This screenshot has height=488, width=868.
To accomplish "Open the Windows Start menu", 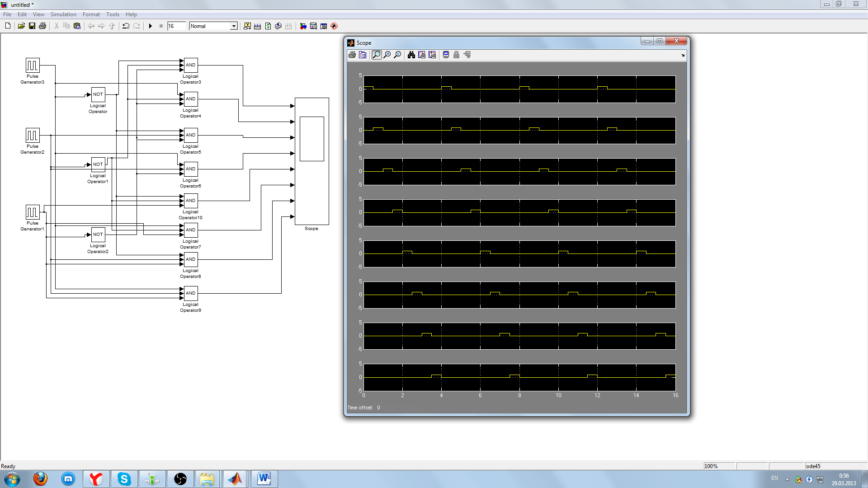I will click(x=12, y=479).
